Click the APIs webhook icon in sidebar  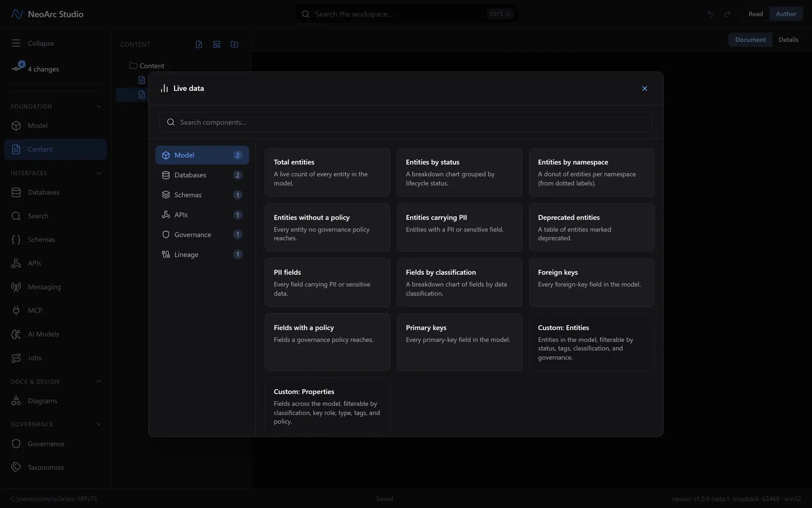click(x=16, y=263)
